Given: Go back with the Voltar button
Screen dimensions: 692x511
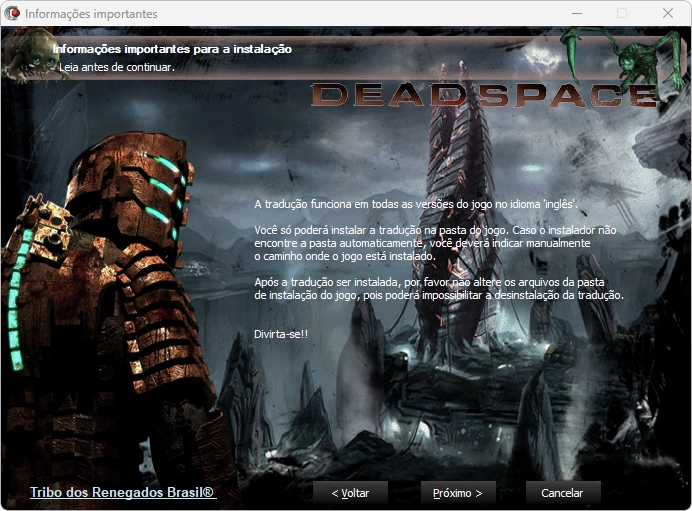Looking at the screenshot, I should pos(350,493).
